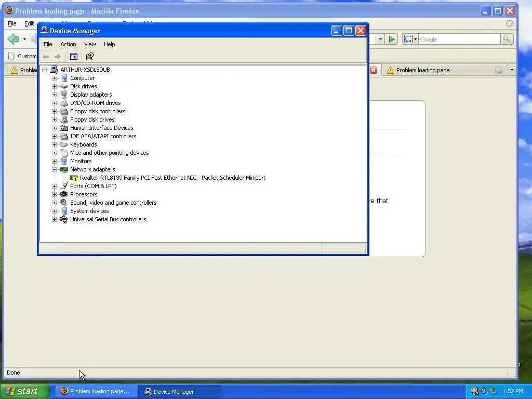The width and height of the screenshot is (532, 399).
Task: Click the Floppy disk drives icon
Action: [x=64, y=119]
